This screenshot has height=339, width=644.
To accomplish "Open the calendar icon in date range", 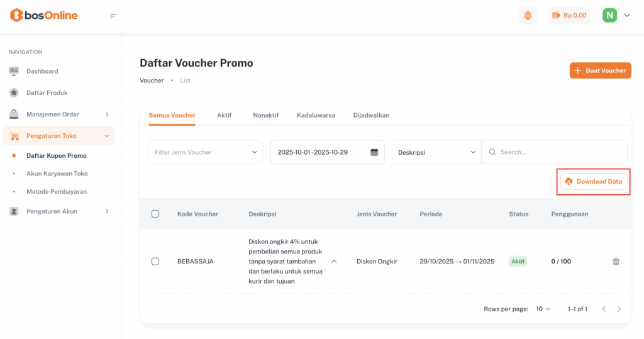I will (x=374, y=152).
